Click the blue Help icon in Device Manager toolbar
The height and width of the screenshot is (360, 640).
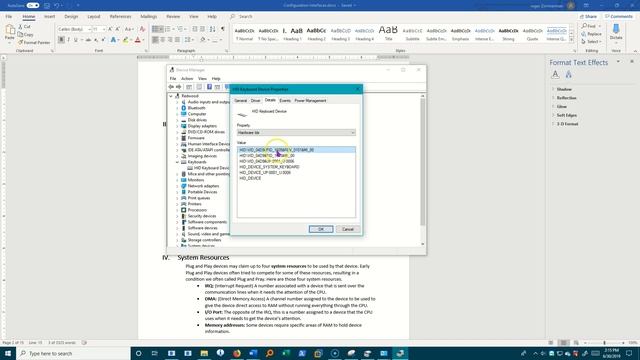click(209, 87)
